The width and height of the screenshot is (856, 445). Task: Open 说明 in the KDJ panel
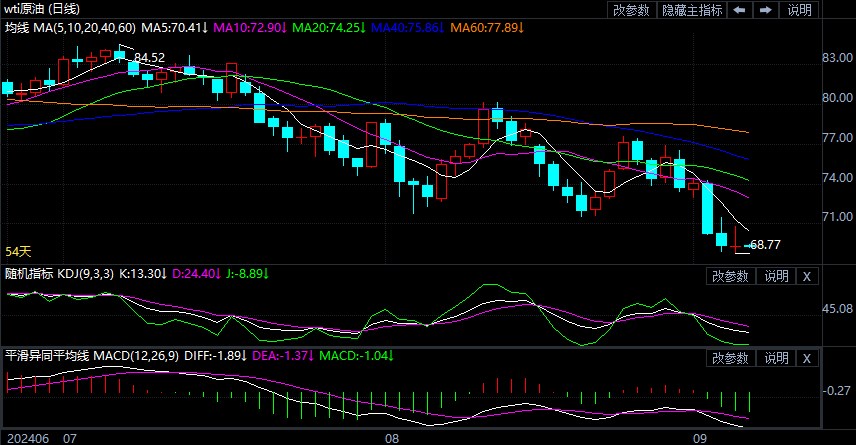tap(776, 276)
